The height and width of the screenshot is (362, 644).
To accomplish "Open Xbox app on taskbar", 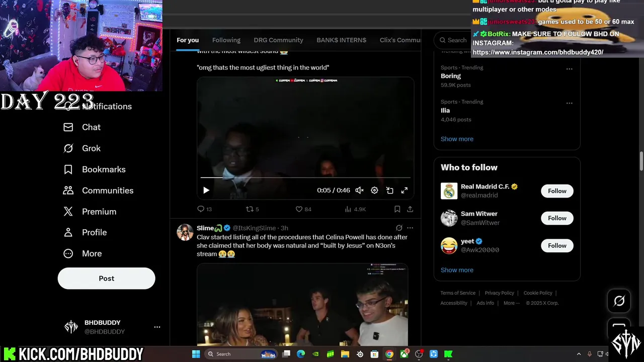I will tap(404, 354).
